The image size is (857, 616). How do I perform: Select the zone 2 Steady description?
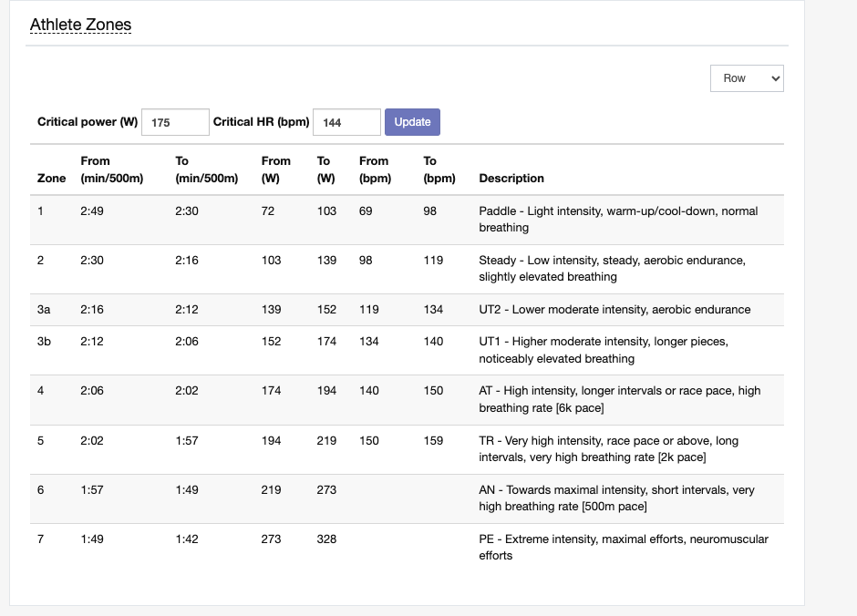pos(612,269)
